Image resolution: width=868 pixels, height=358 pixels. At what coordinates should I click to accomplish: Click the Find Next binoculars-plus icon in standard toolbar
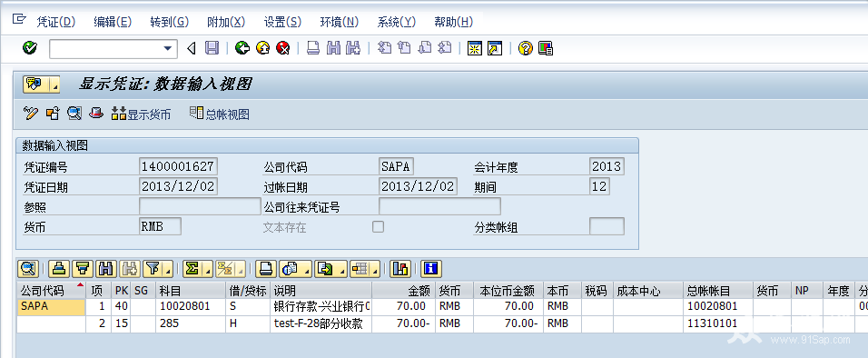click(353, 48)
